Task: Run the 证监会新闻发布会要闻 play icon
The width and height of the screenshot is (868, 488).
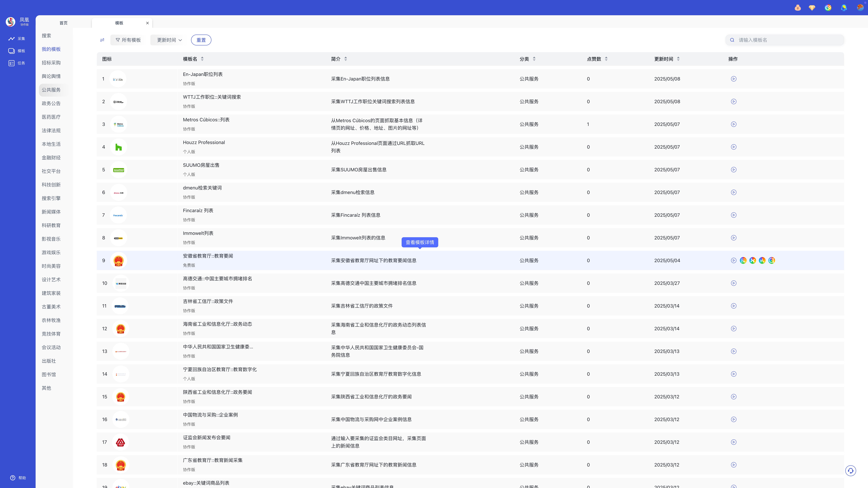Action: tap(734, 442)
